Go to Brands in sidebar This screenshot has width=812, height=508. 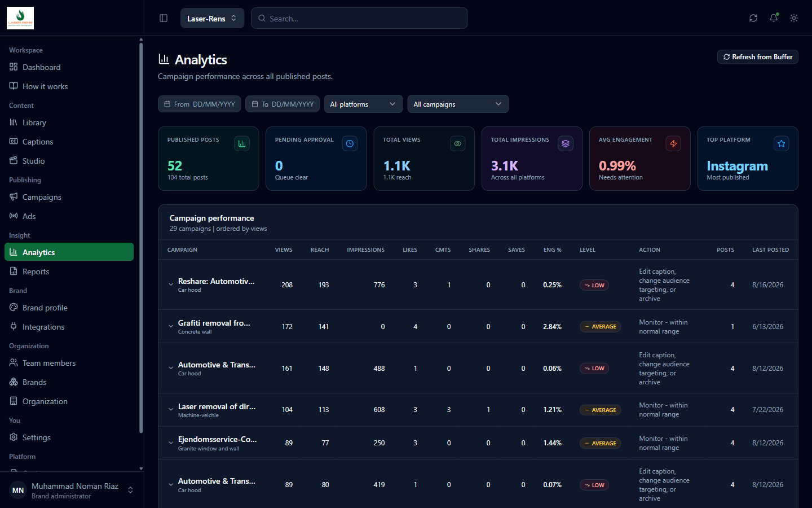pos(69,382)
